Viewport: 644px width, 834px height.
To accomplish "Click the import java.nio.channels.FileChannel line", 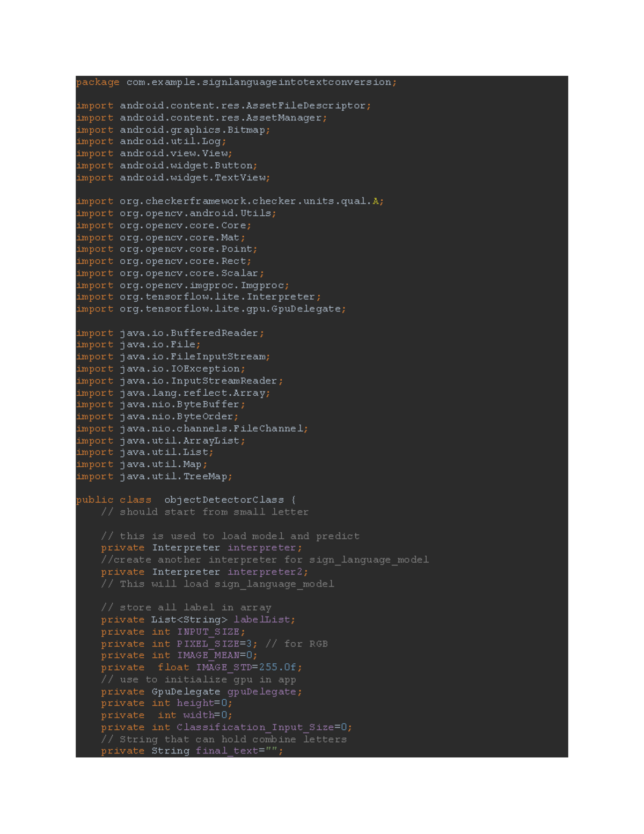I will coord(192,429).
